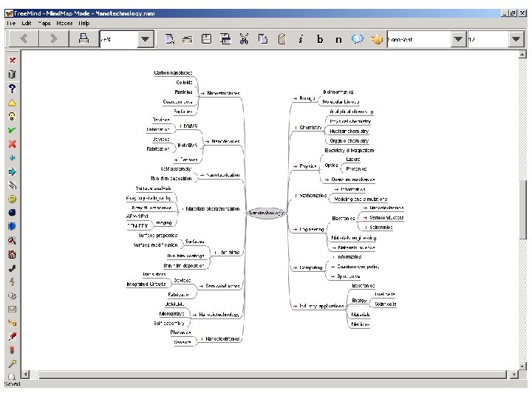This screenshot has width=532, height=399.
Task: Open the Help menu
Action: click(x=84, y=24)
